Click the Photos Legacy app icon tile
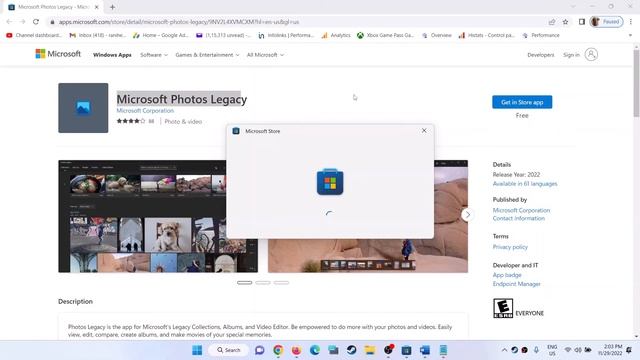The height and width of the screenshot is (360, 640). pyautogui.click(x=83, y=108)
